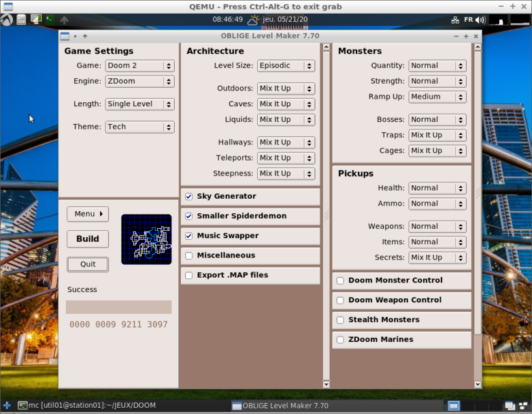Select the first workspace in pager

(454, 406)
